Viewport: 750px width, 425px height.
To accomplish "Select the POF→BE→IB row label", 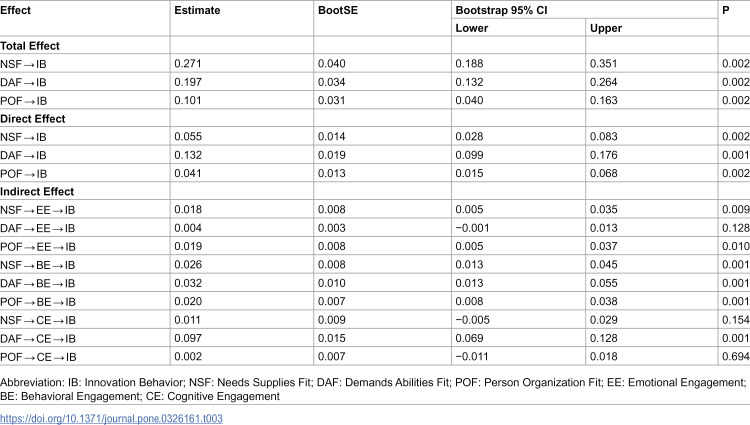I will click(38, 302).
